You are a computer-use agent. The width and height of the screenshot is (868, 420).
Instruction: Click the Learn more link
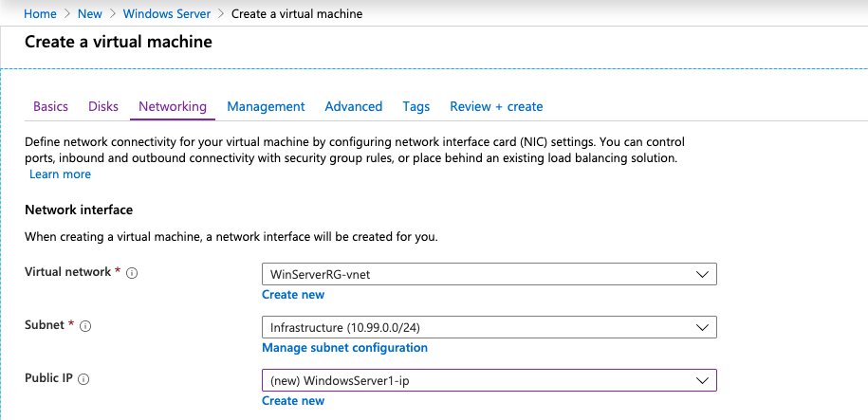pos(60,174)
